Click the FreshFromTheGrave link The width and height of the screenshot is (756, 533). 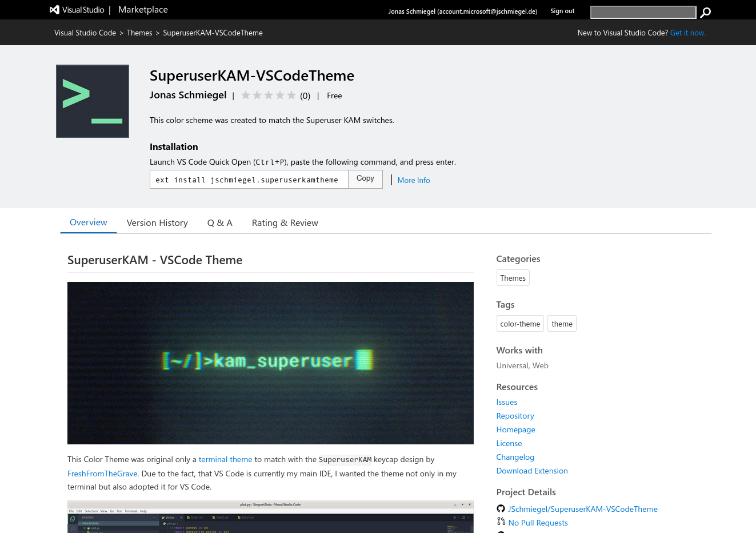click(x=102, y=474)
